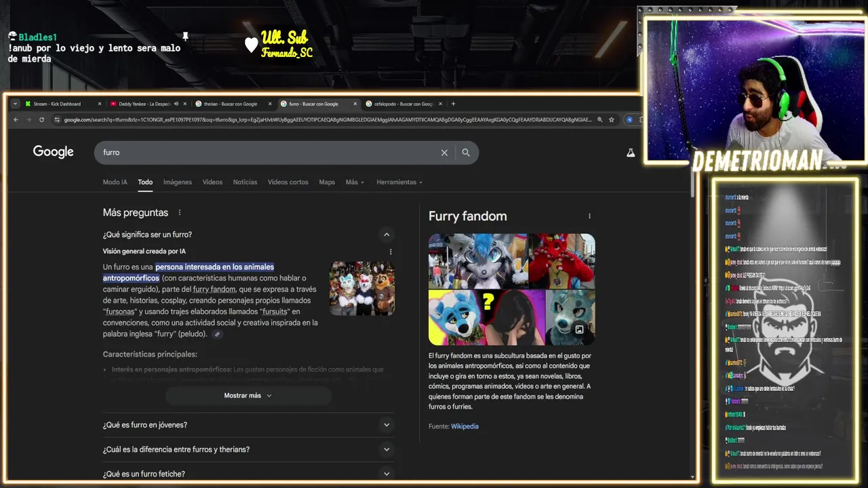Collapse ¿Qué significa ser un furro? question

click(387, 235)
